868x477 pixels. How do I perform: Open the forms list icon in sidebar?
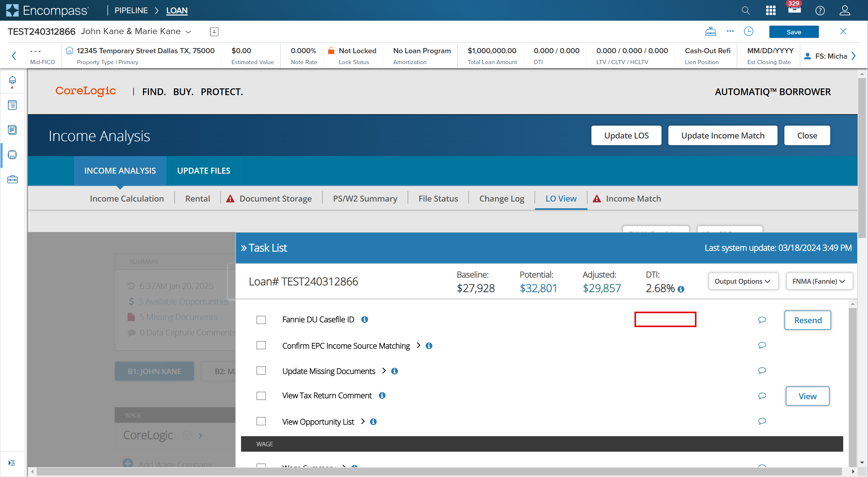click(x=12, y=105)
